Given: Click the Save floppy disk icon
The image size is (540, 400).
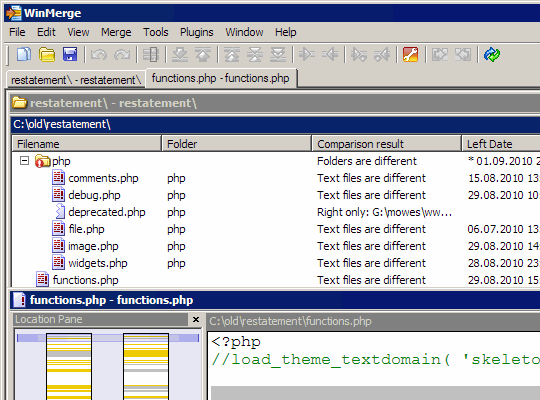Looking at the screenshot, I should pyautogui.click(x=70, y=54).
